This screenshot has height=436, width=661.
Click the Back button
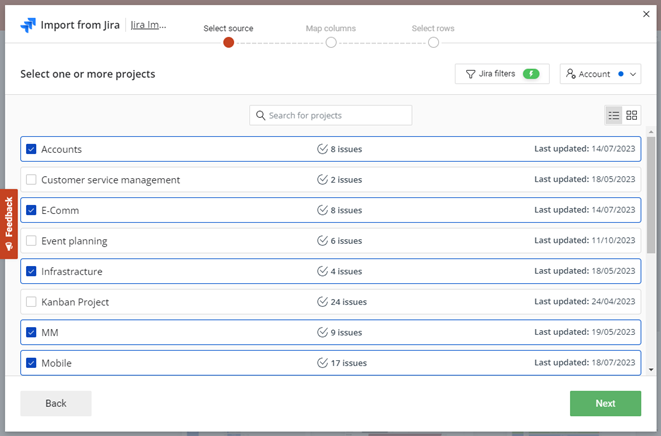point(56,404)
